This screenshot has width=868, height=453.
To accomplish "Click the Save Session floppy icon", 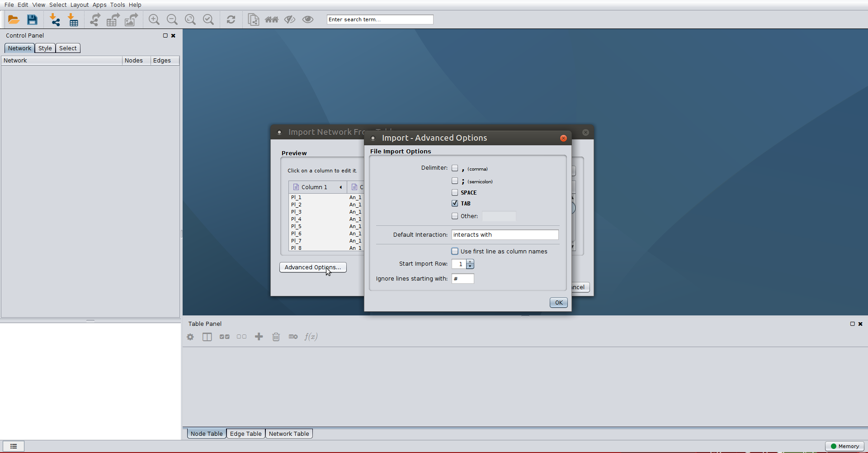I will click(x=32, y=19).
